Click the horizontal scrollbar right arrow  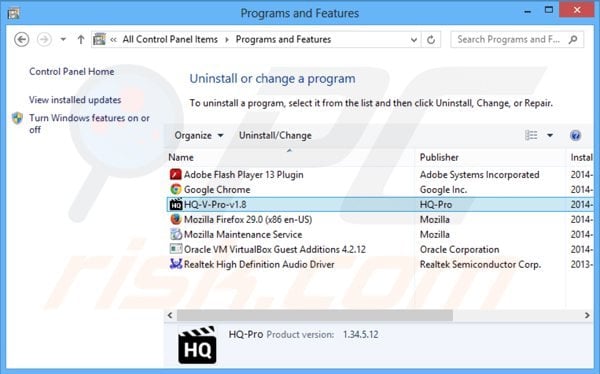(x=587, y=315)
